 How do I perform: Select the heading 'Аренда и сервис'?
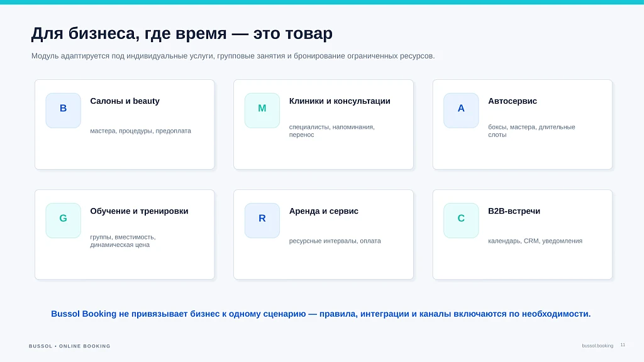click(x=324, y=211)
